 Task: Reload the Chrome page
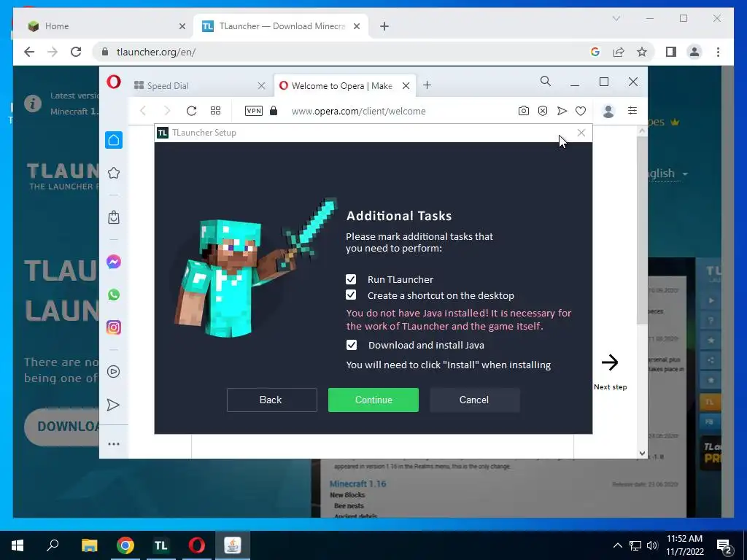click(x=76, y=52)
